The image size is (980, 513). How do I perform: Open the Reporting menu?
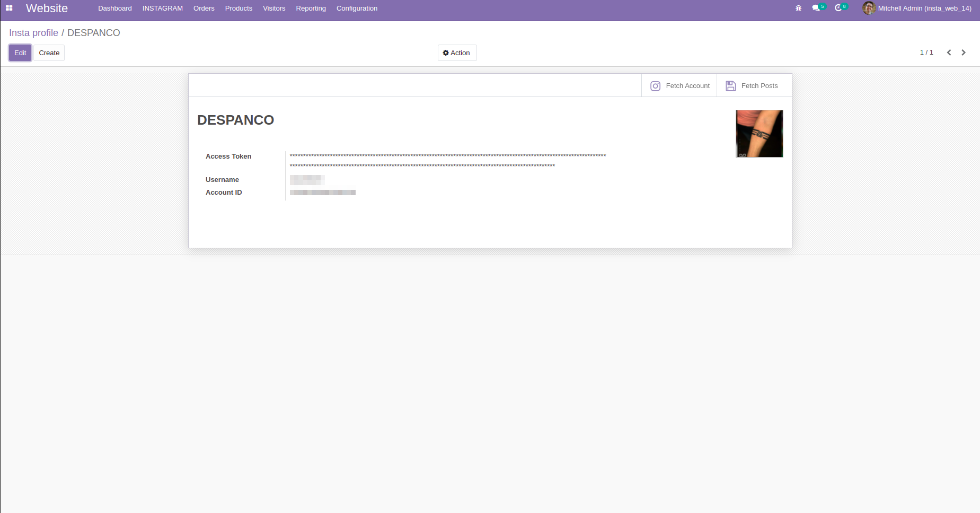(311, 8)
